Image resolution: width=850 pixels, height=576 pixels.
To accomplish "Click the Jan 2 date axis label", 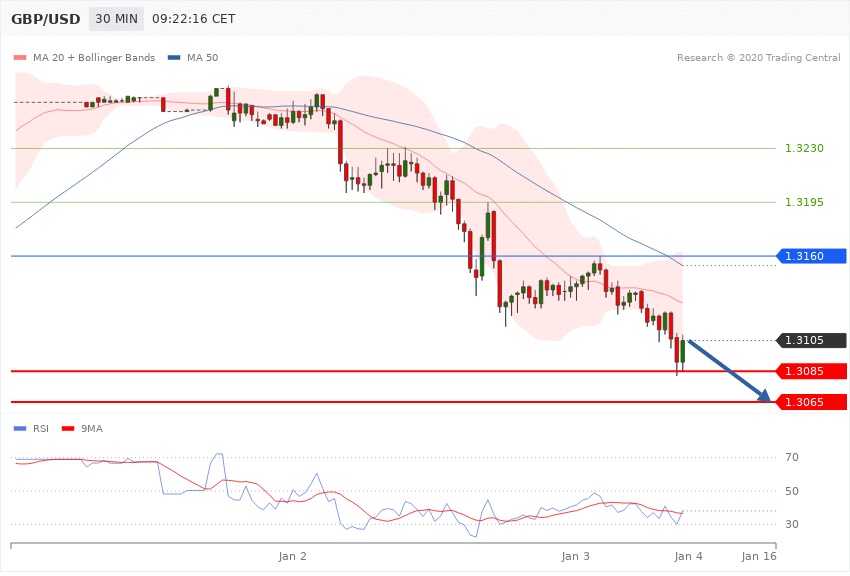I will click(x=292, y=556).
